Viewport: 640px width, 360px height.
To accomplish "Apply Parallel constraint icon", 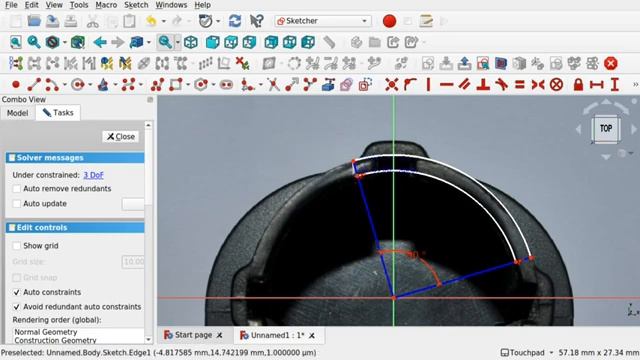I will (x=464, y=85).
